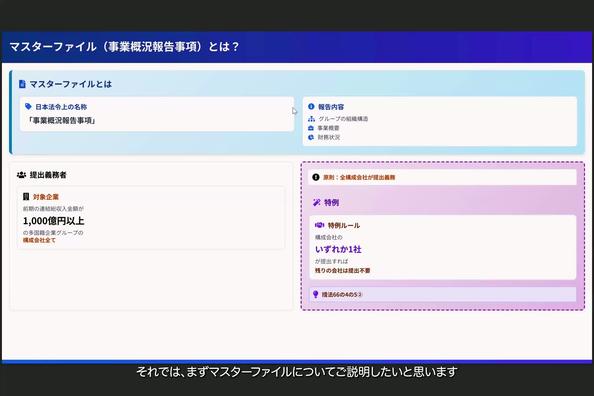Click the wand icon beside 特例 heading
This screenshot has height=396, width=594.
tap(317, 202)
